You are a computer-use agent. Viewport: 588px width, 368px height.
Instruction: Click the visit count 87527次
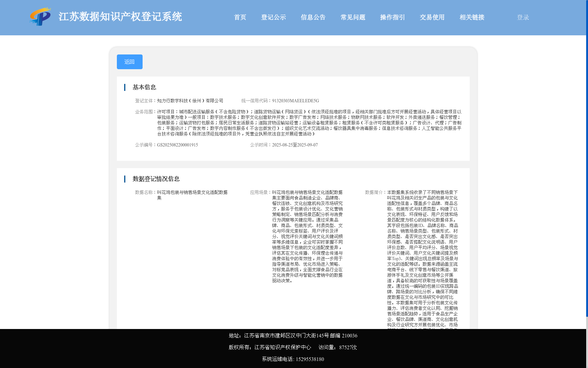coord(348,347)
